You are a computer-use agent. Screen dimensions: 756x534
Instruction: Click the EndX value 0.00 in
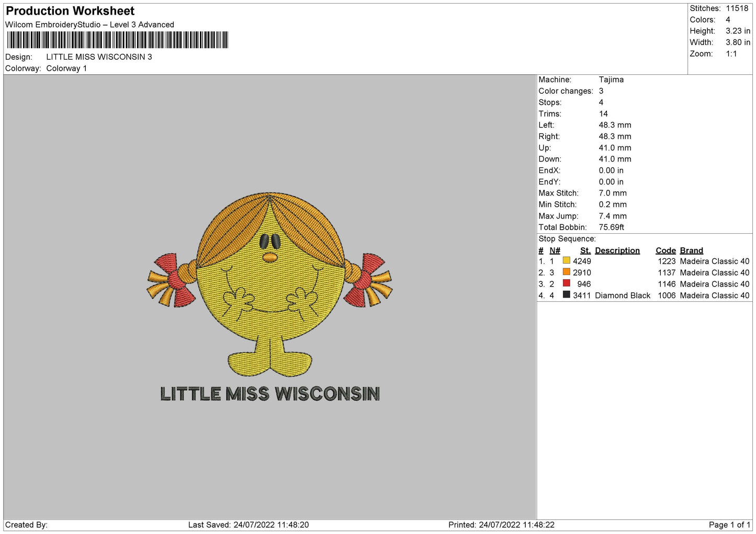(x=611, y=171)
